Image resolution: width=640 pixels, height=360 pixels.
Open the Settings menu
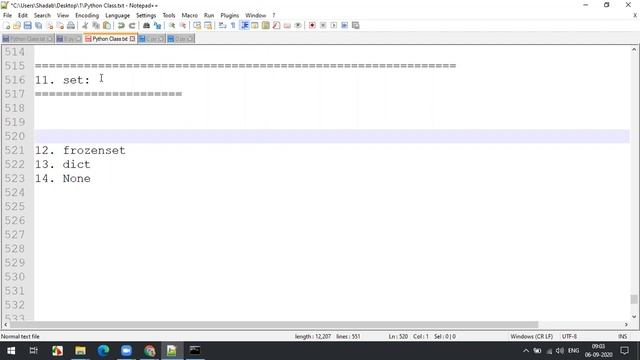click(146, 15)
